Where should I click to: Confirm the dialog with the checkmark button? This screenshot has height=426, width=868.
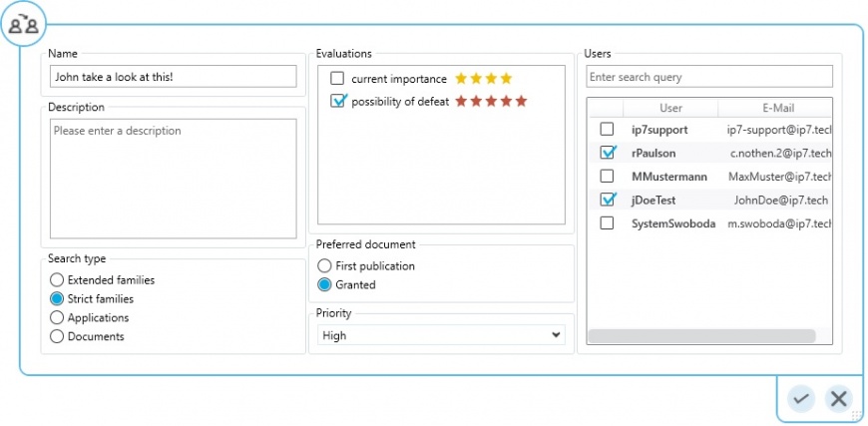[x=801, y=398]
